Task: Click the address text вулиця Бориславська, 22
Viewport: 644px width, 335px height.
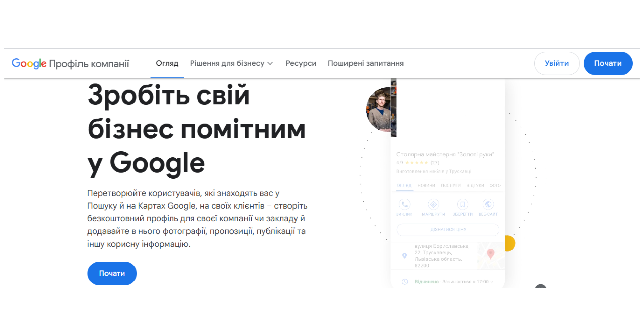Action: [442, 256]
